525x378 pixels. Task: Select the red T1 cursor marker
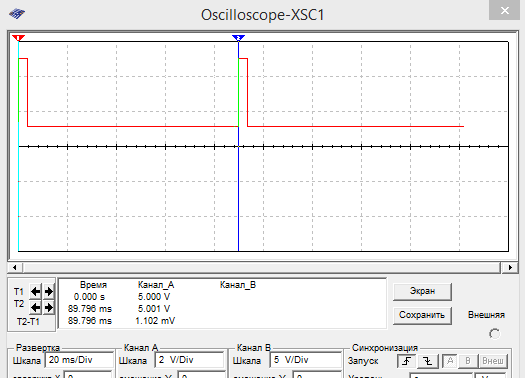18,37
